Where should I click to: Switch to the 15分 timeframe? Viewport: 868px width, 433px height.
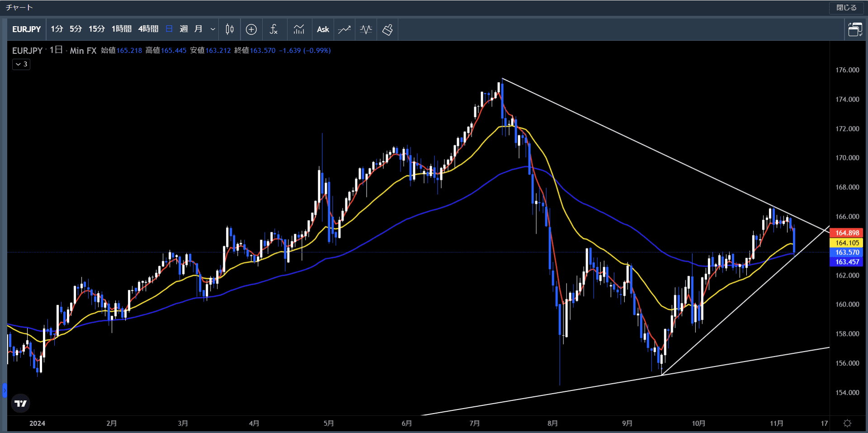click(x=97, y=29)
